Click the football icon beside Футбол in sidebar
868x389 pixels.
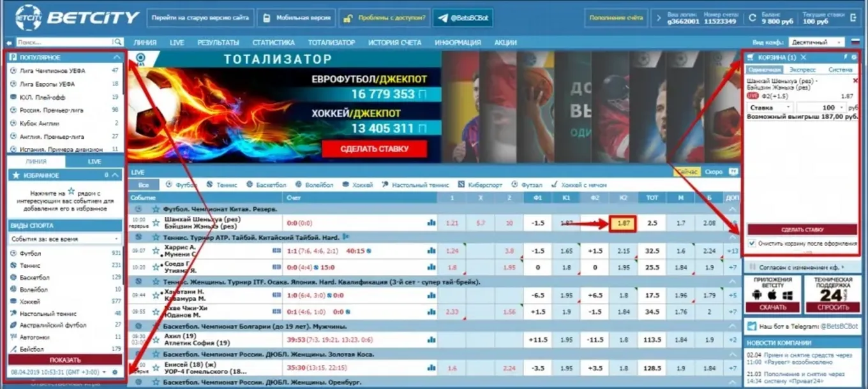[13, 253]
